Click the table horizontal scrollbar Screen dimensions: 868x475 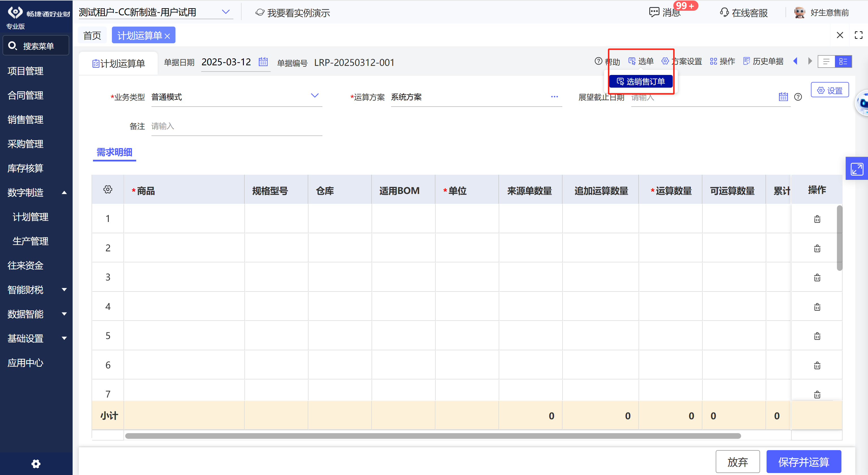433,436
